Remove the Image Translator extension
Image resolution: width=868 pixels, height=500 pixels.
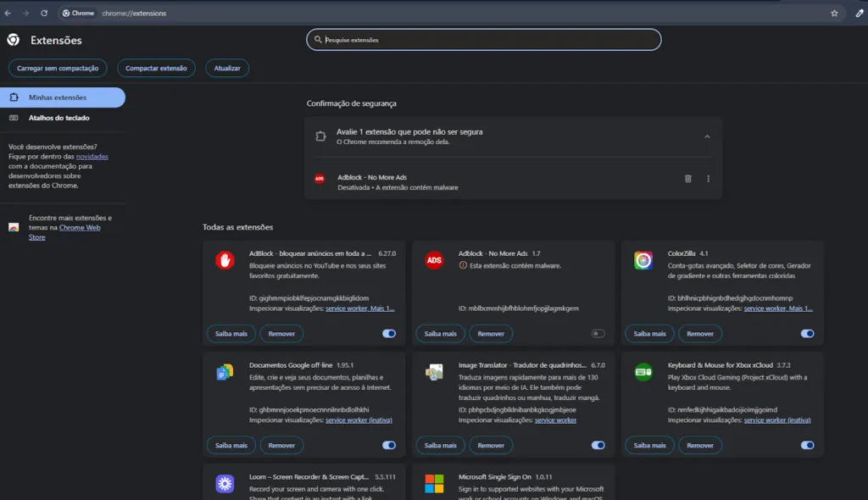click(x=491, y=446)
